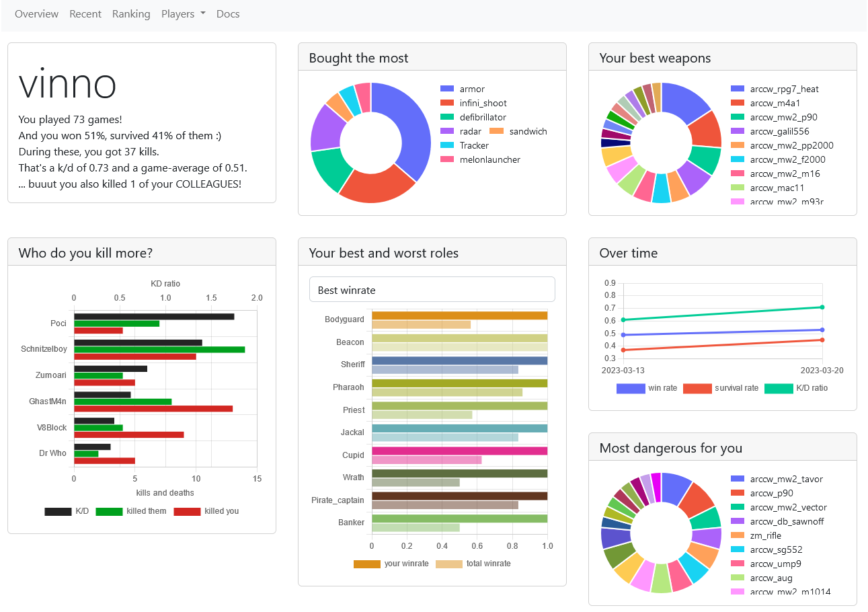Toggle killed you legend entry
868x612 pixels.
pos(206,512)
